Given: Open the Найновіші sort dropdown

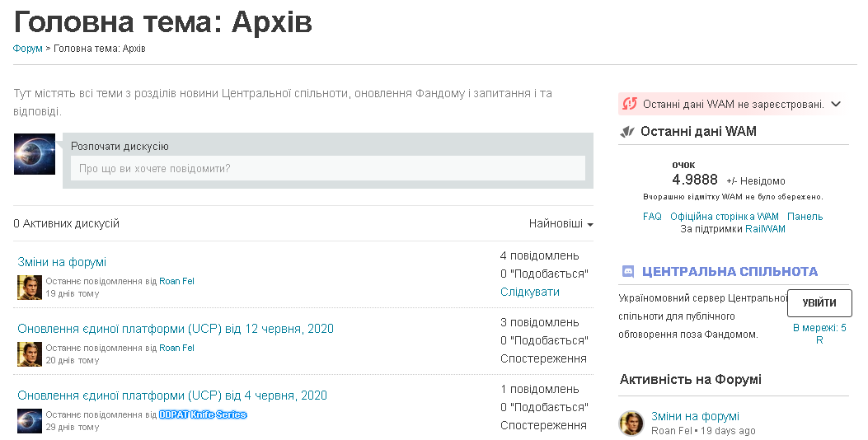Looking at the screenshot, I should (561, 224).
